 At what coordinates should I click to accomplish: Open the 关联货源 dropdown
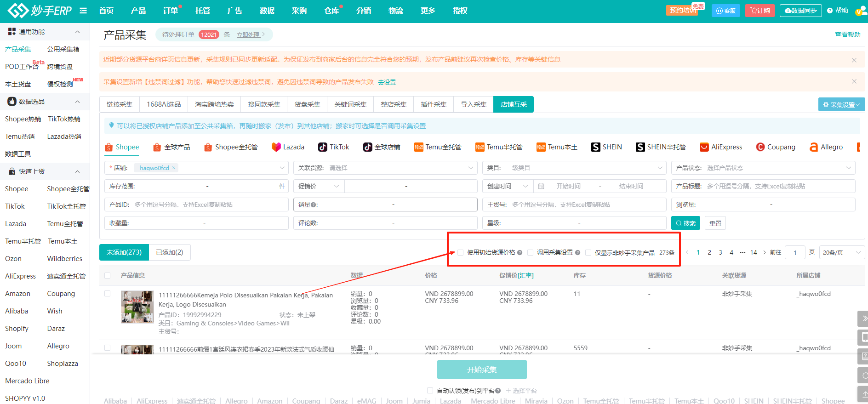pos(385,168)
